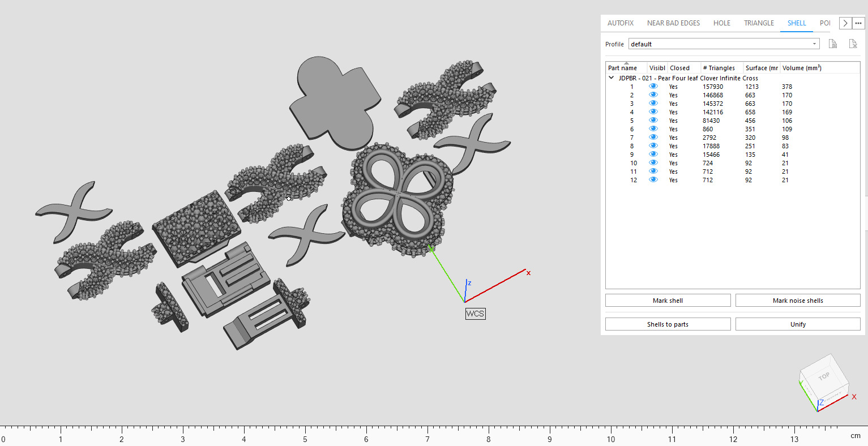The height and width of the screenshot is (446, 868).
Task: Click surface value 1213
Action: [x=752, y=87]
